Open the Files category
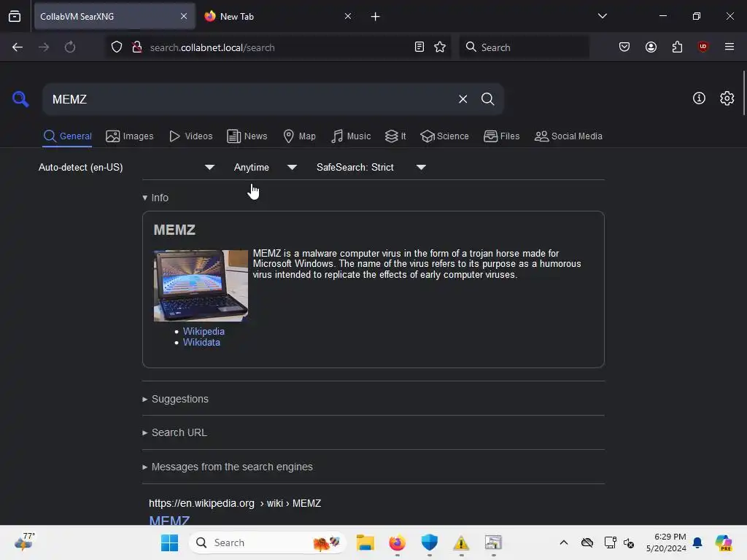747x560 pixels. [x=502, y=136]
